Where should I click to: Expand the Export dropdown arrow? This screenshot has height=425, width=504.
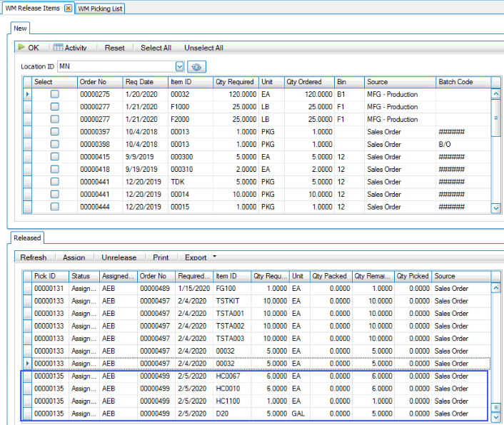pos(214,257)
